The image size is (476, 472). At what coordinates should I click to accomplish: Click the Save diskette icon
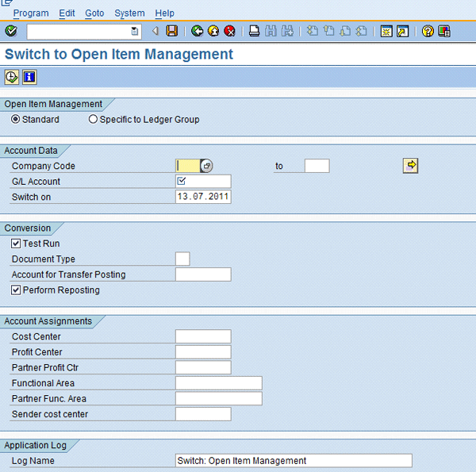[171, 31]
